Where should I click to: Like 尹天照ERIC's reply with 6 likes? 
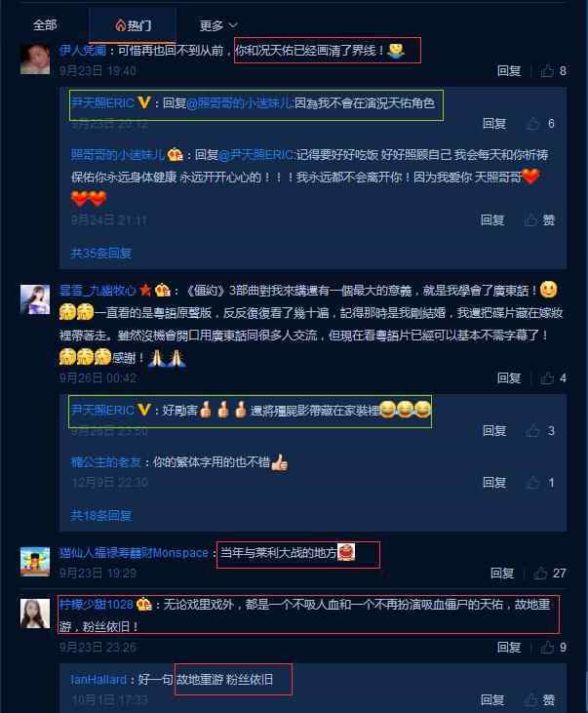[x=540, y=124]
